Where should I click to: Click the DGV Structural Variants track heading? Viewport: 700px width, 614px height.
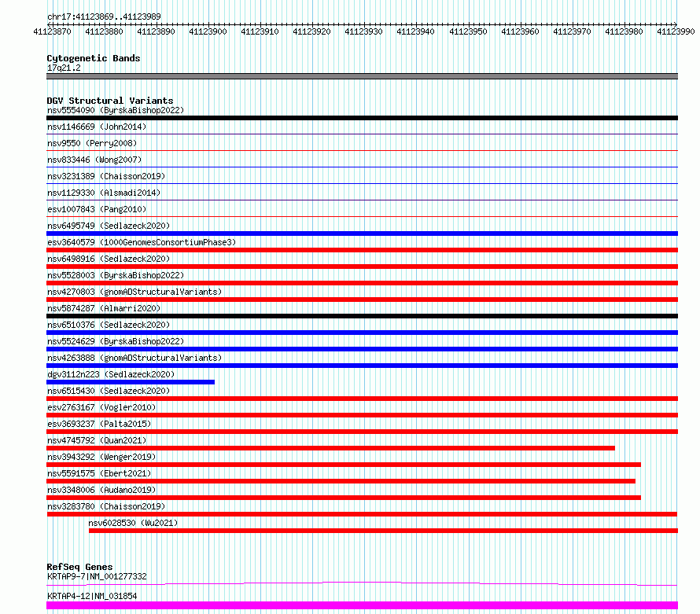pyautogui.click(x=110, y=101)
